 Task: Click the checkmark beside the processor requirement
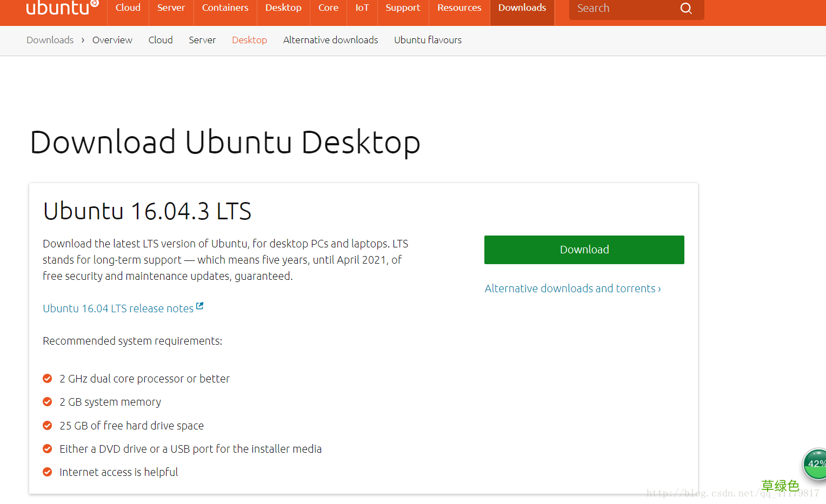pyautogui.click(x=47, y=378)
